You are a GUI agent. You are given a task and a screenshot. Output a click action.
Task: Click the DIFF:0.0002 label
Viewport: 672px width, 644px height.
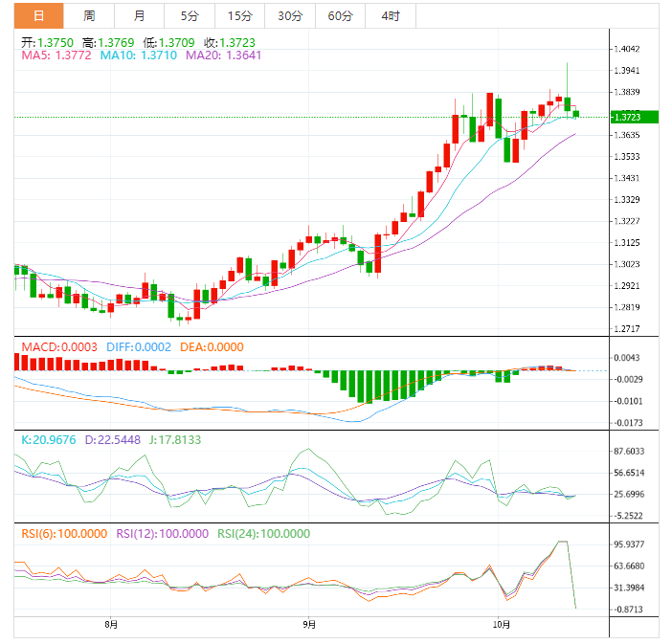click(x=139, y=346)
